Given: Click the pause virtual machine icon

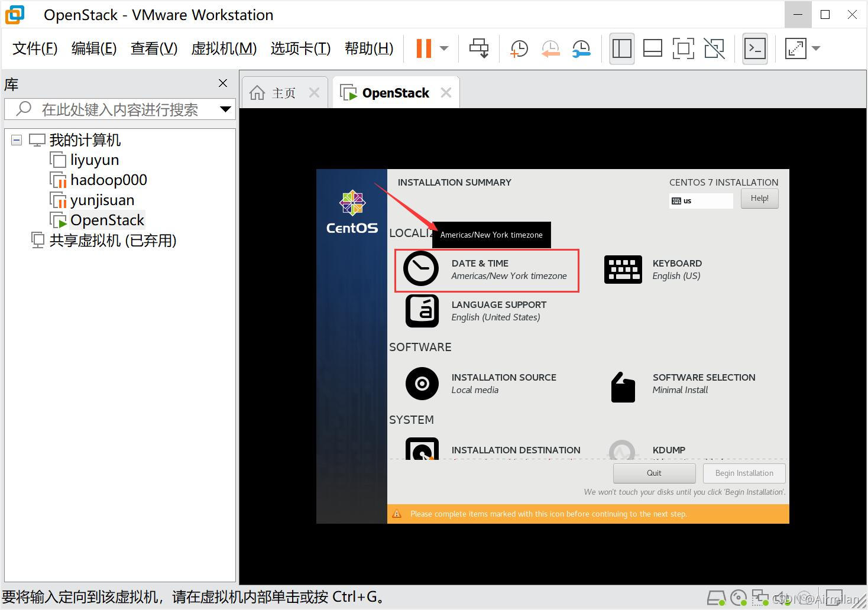Looking at the screenshot, I should 424,48.
